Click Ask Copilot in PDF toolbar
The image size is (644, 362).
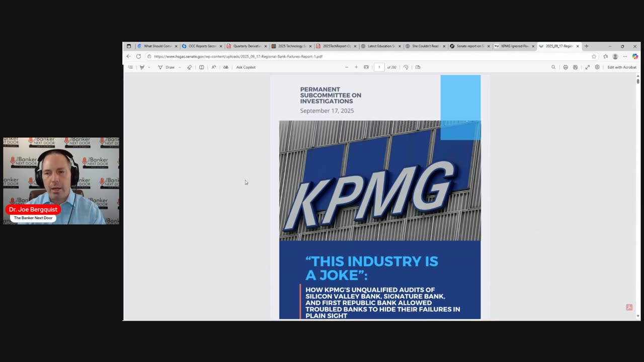point(246,67)
